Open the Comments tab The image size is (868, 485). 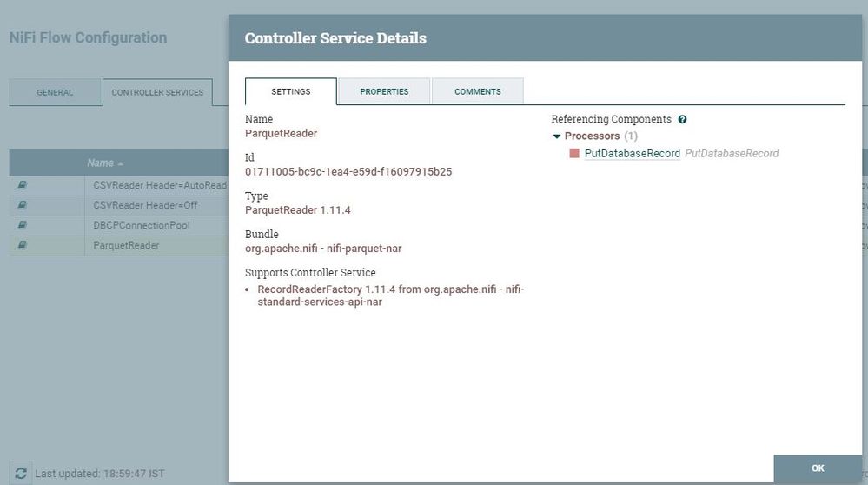point(478,91)
